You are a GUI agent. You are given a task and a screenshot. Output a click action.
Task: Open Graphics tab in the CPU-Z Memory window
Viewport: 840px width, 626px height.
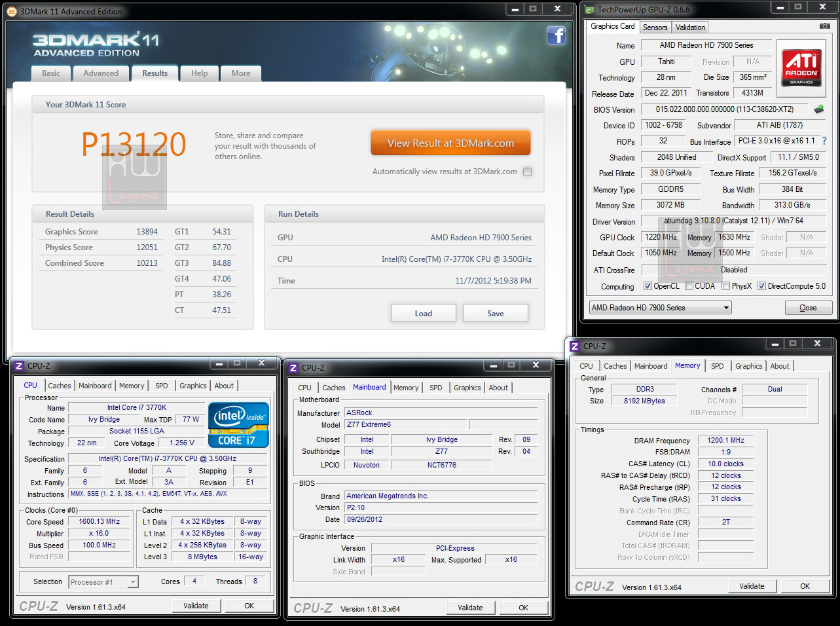click(x=748, y=366)
